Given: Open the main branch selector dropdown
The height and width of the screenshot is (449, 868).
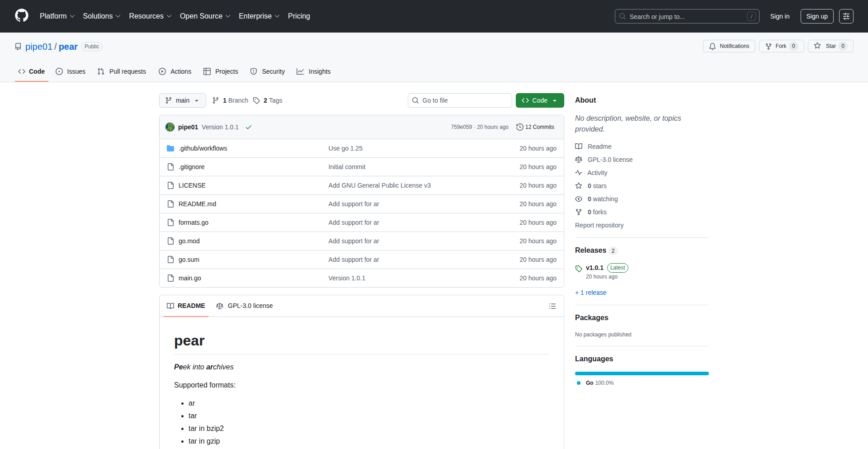Looking at the screenshot, I should pyautogui.click(x=182, y=100).
